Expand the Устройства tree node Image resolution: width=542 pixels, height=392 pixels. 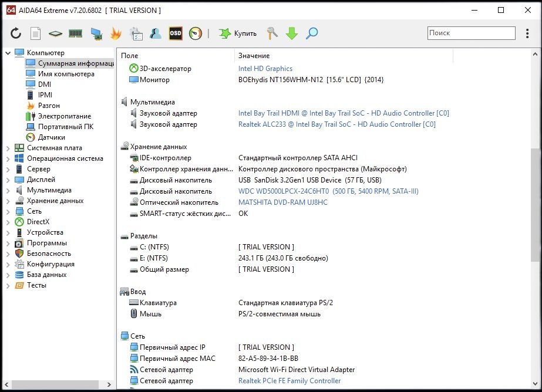tap(8, 233)
